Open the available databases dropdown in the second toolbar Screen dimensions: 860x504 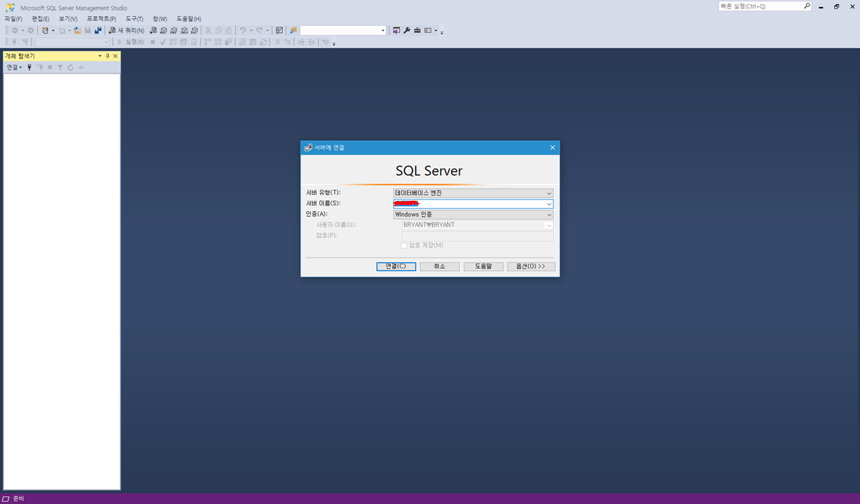106,42
